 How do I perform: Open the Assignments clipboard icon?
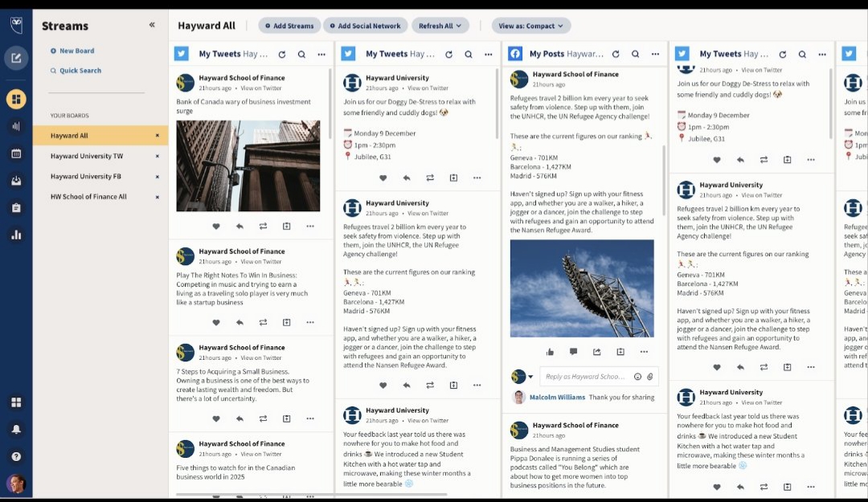(16, 207)
